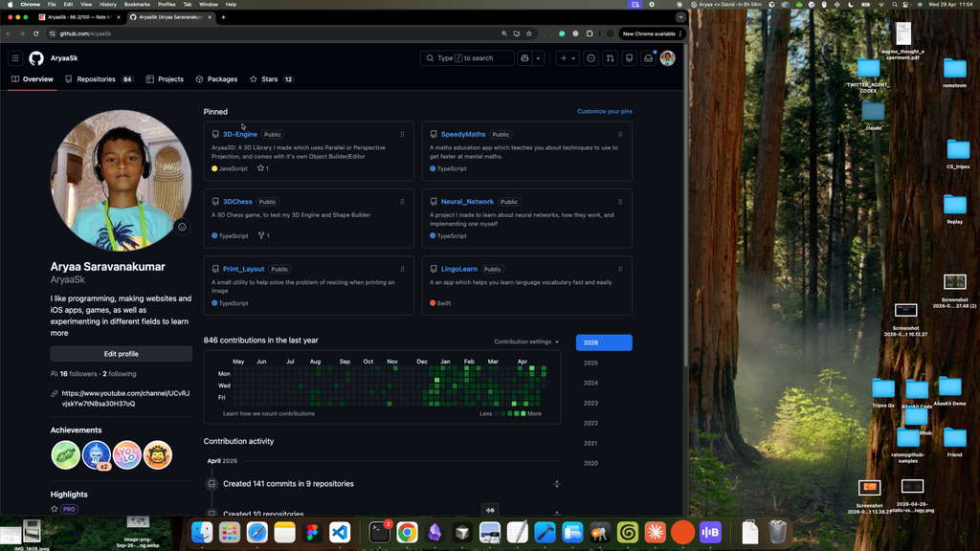
Task: Select the 2026 contribution year
Action: pos(604,343)
